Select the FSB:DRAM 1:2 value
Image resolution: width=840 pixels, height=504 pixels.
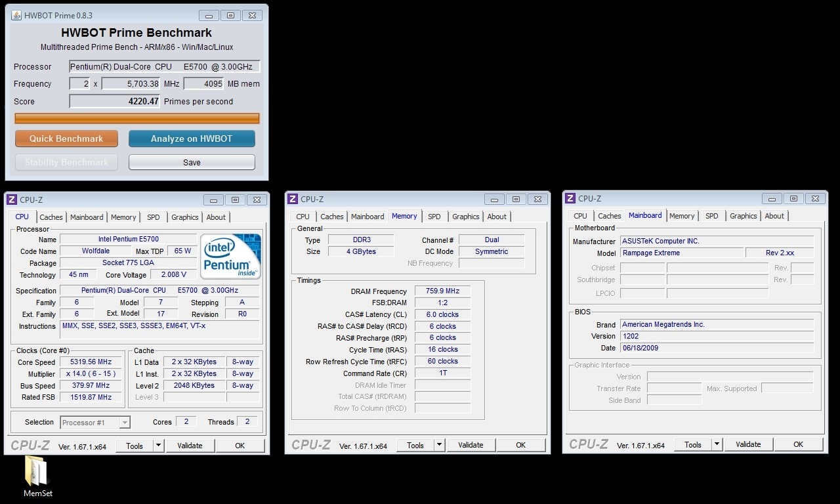(x=442, y=303)
